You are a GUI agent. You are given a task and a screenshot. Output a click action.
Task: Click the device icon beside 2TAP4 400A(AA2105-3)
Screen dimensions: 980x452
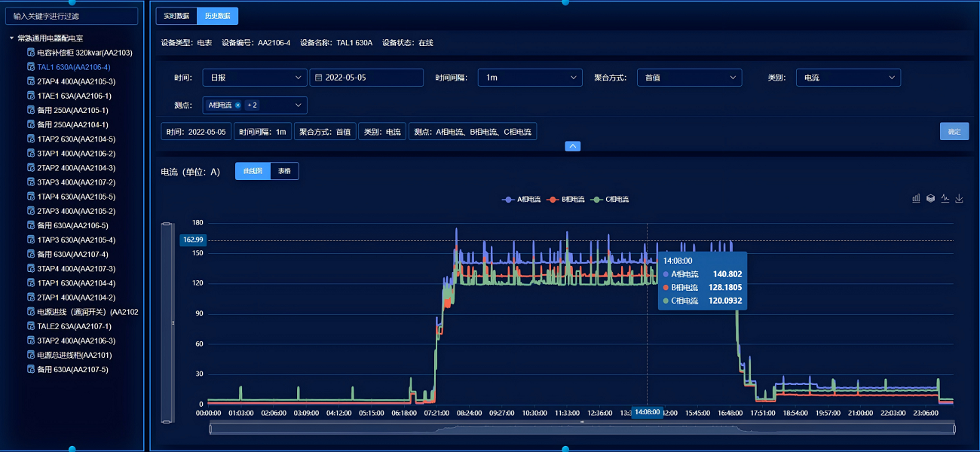(31, 81)
